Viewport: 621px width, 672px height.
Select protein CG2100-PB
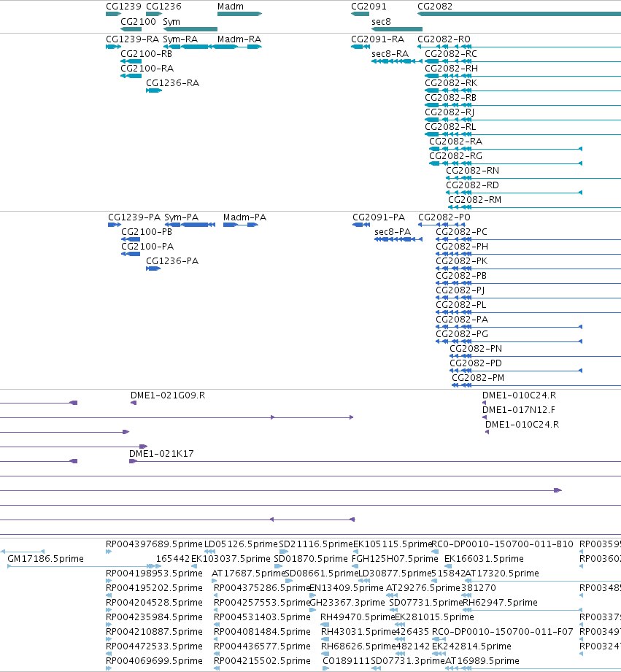(x=147, y=232)
